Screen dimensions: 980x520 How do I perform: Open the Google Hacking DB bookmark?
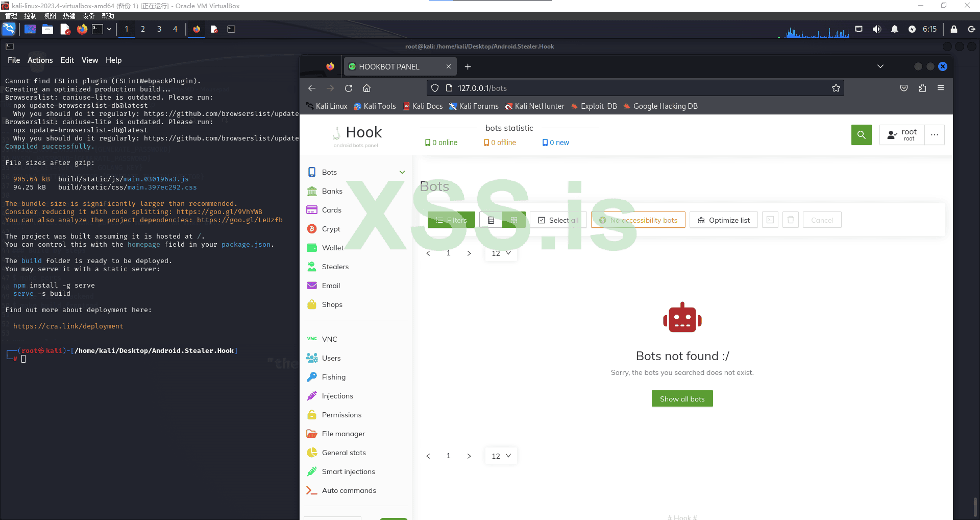click(660, 106)
